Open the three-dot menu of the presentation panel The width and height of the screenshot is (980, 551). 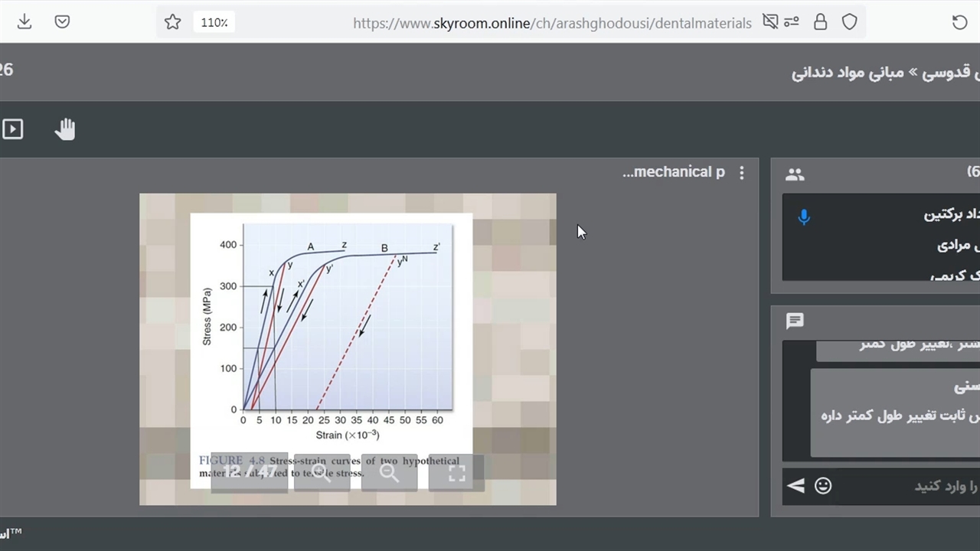741,173
